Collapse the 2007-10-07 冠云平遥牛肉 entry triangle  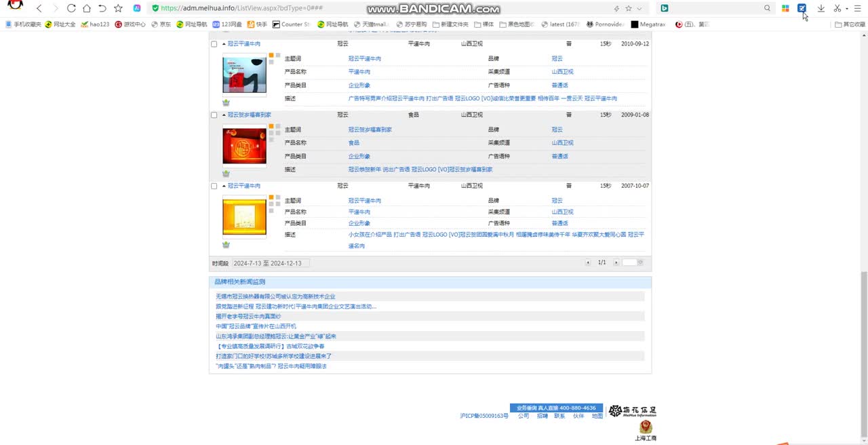[224, 186]
